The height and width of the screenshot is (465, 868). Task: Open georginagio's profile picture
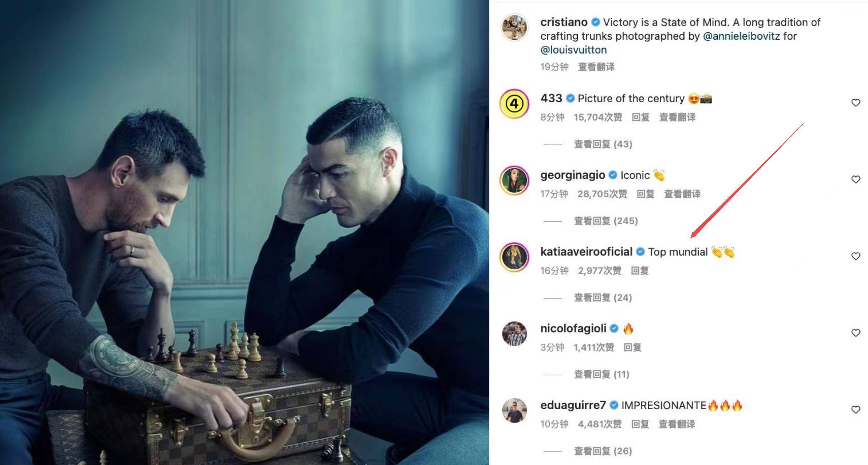click(514, 180)
